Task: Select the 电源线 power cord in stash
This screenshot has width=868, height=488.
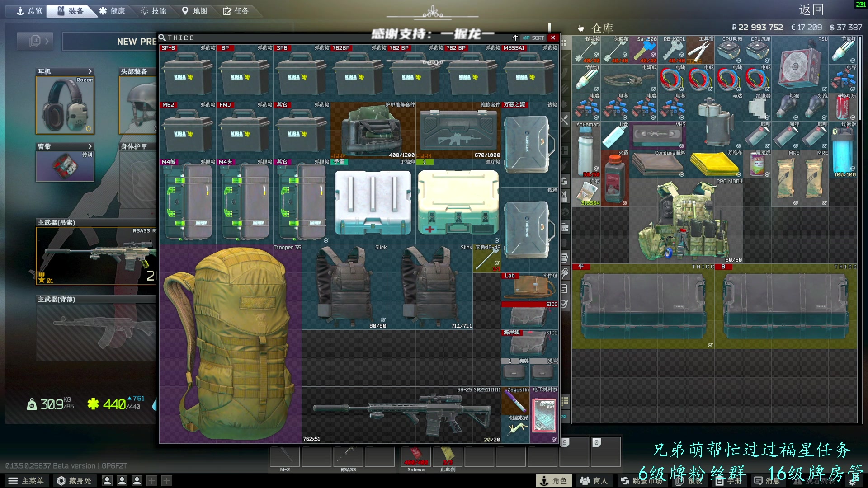Action: 629,78
